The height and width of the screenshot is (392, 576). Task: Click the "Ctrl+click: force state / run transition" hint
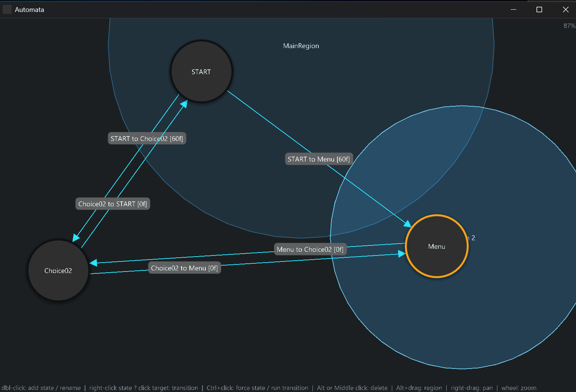point(257,388)
